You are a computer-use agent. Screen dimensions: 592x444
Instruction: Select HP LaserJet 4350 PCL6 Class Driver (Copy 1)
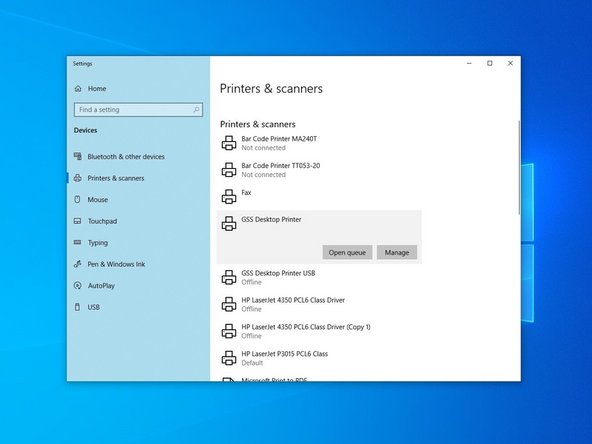pos(306,327)
